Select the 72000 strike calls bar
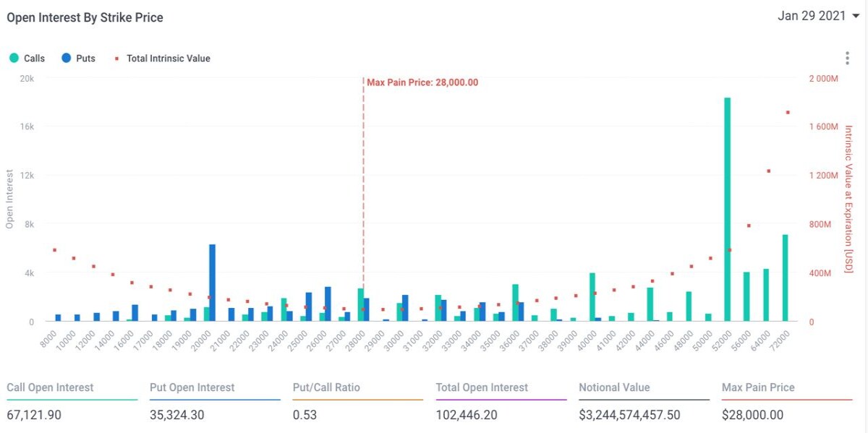Viewport: 868px width, 433px height. [785, 278]
